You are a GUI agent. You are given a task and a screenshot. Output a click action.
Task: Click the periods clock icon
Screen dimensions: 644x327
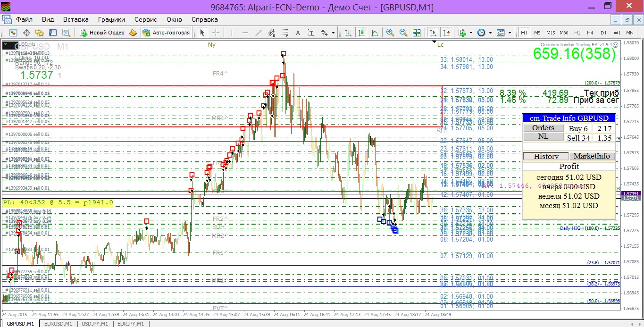click(481, 33)
